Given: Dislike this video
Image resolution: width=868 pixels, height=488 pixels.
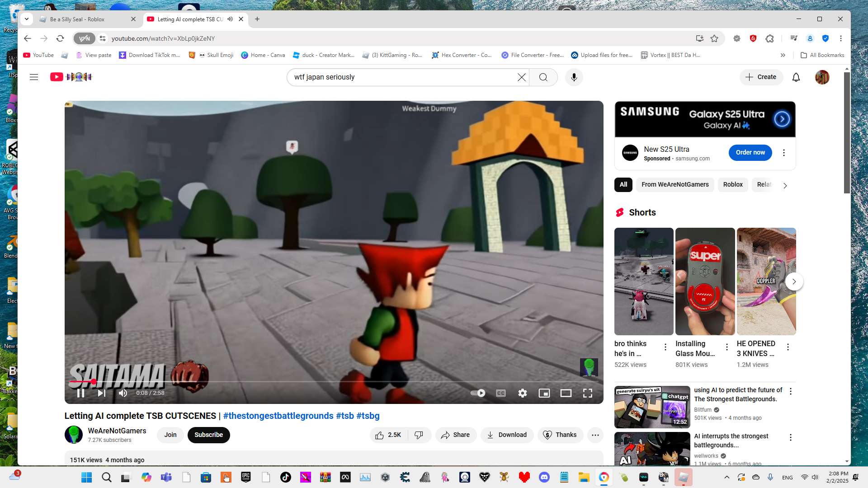Looking at the screenshot, I should (419, 435).
